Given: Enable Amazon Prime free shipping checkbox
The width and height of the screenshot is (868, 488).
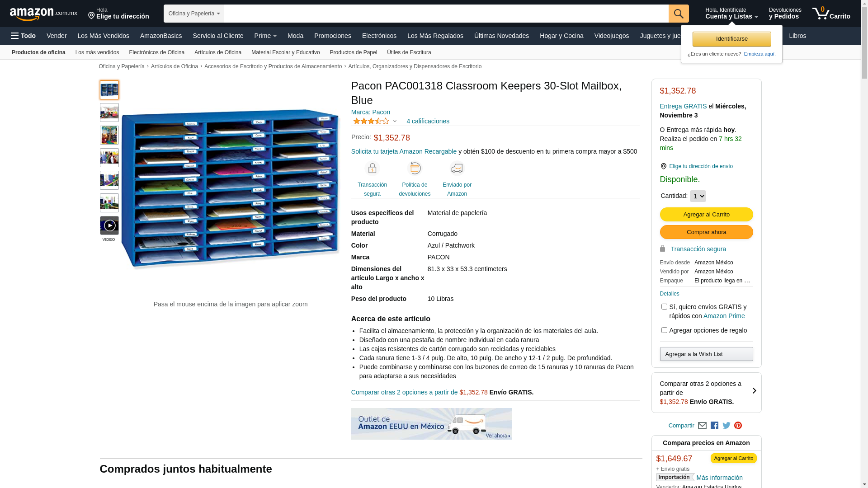Looking at the screenshot, I should (x=664, y=307).
